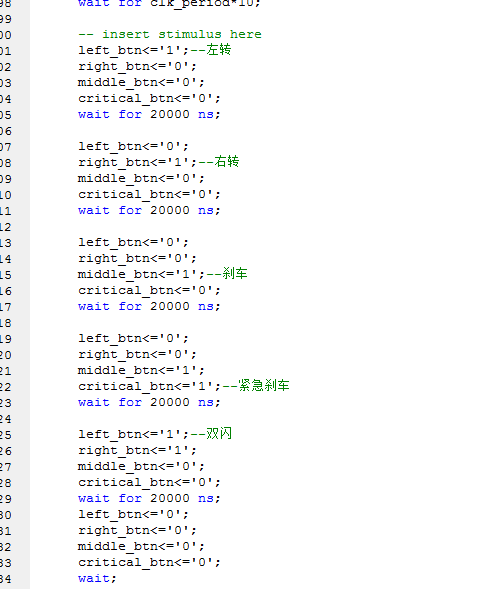Click middle_btn<='0'; directly above the final critical_btn line
The image size is (499, 589).
click(141, 546)
